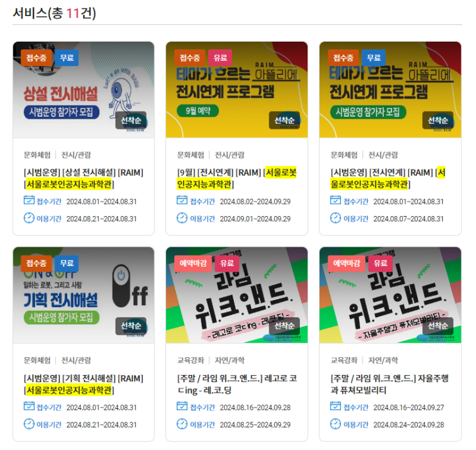Open the [시범운영] [상설 전시해설] [RAIM] title link
476x450 pixels.
(83, 178)
